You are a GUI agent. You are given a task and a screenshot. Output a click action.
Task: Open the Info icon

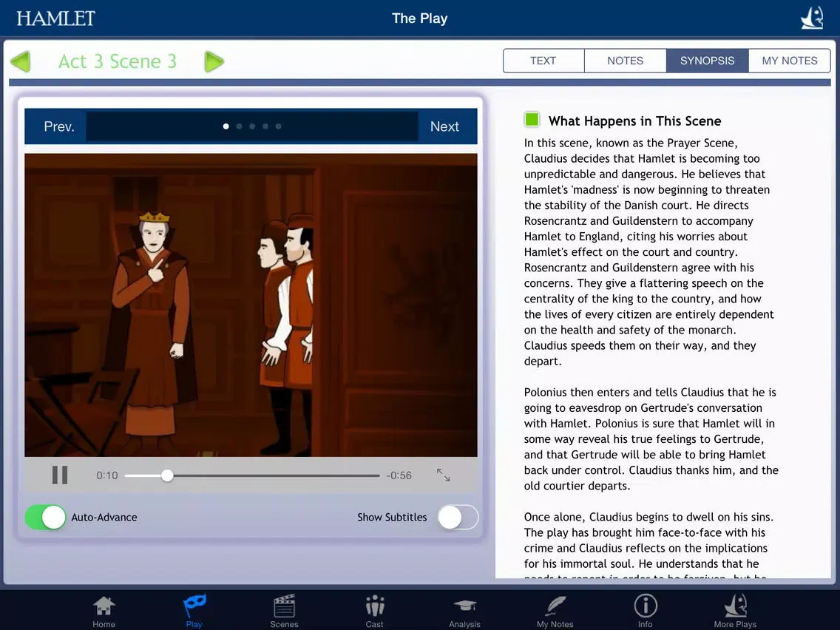[646, 611]
